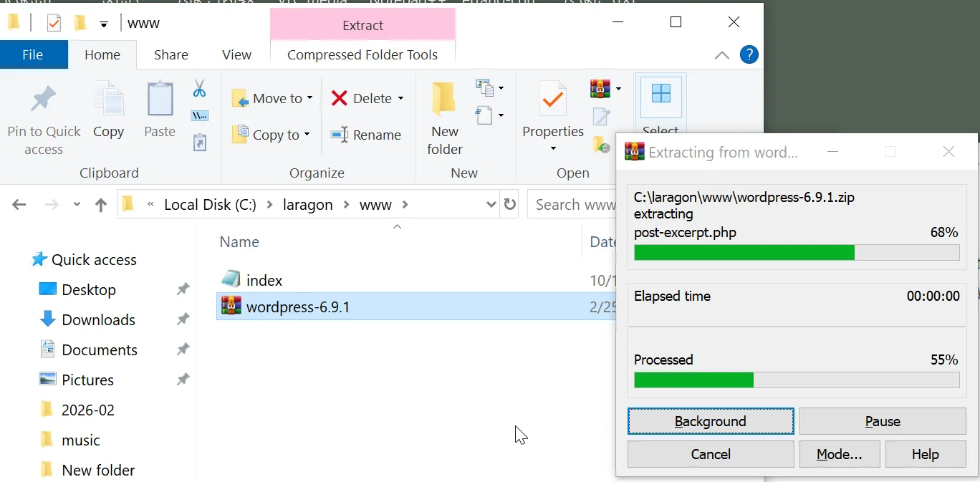
Task: Click the WinRAR icon in the extraction dialog title
Action: tap(634, 152)
